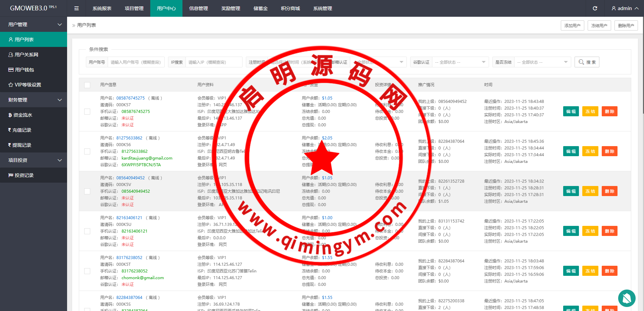644x311 pixels.
Task: Click the 搜索 search button
Action: pos(587,62)
